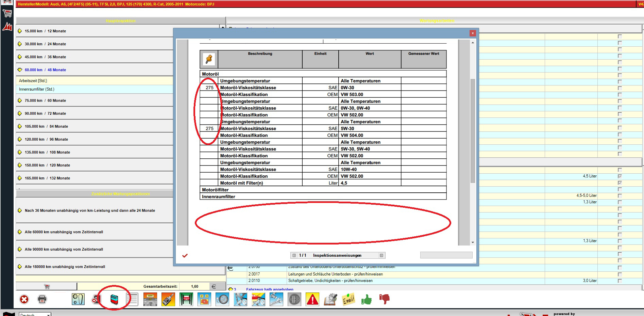Click the cart button left of Gesamtarbeitszeit
This screenshot has height=316, width=644.
point(47,286)
